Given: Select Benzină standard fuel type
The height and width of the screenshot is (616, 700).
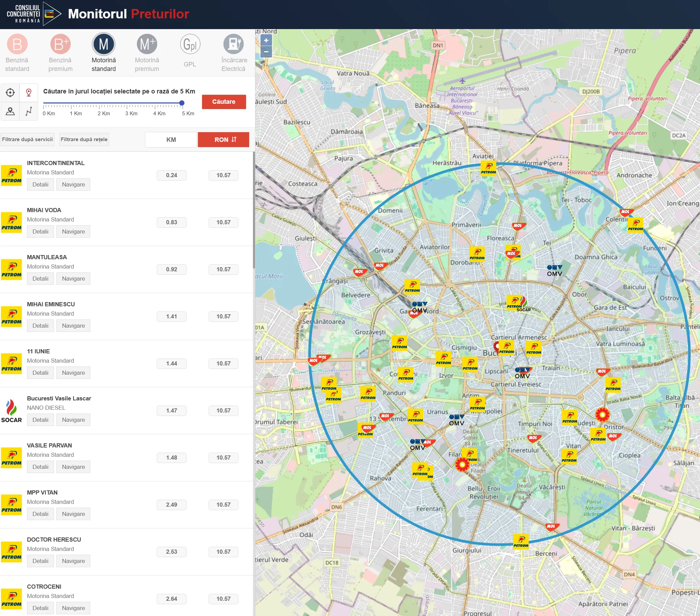Looking at the screenshot, I should click(x=17, y=53).
